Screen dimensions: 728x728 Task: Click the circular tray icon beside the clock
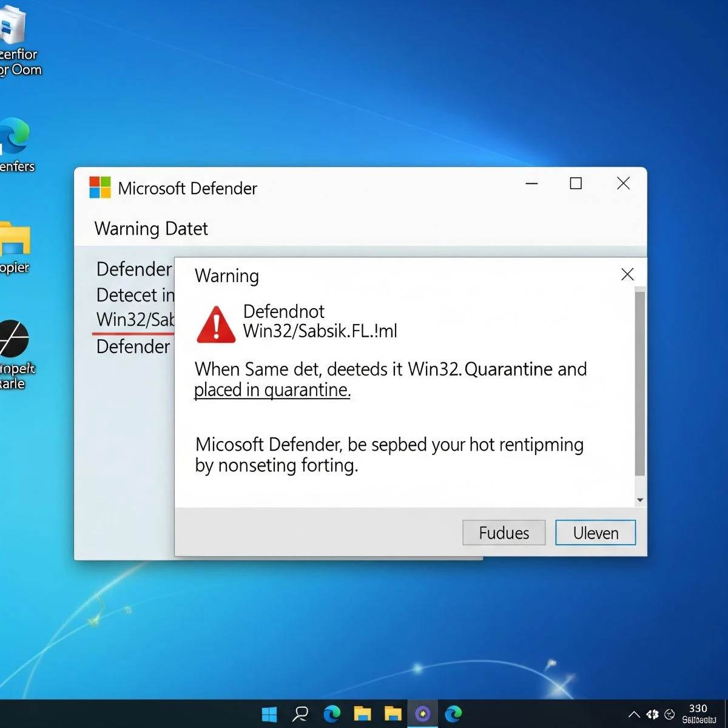click(x=670, y=715)
